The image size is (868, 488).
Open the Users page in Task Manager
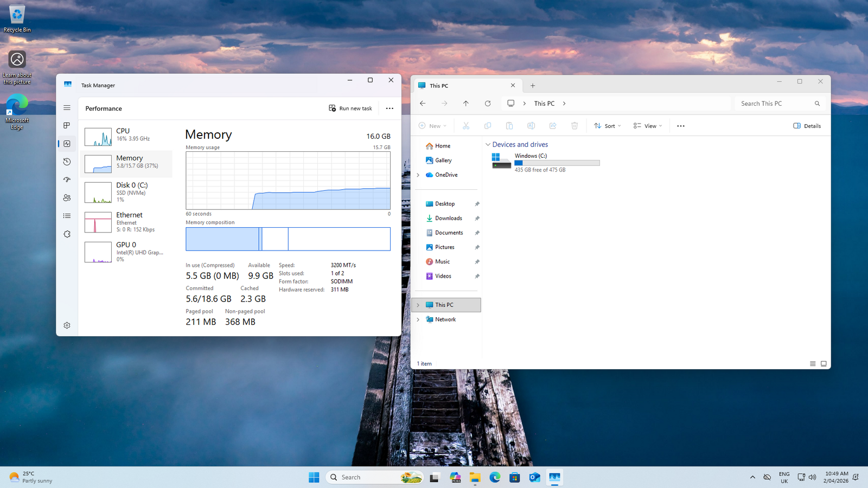(67, 198)
